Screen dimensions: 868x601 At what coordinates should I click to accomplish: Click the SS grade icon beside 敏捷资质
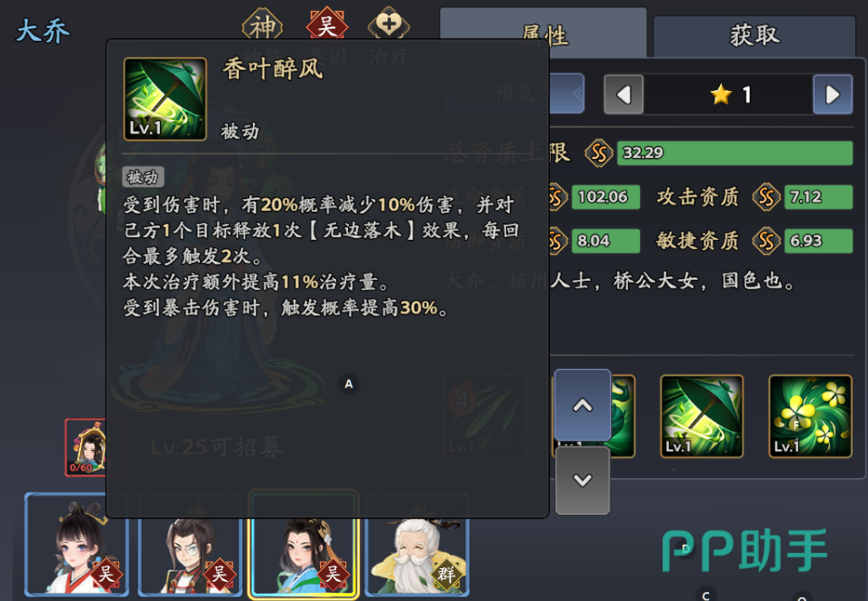(x=766, y=241)
